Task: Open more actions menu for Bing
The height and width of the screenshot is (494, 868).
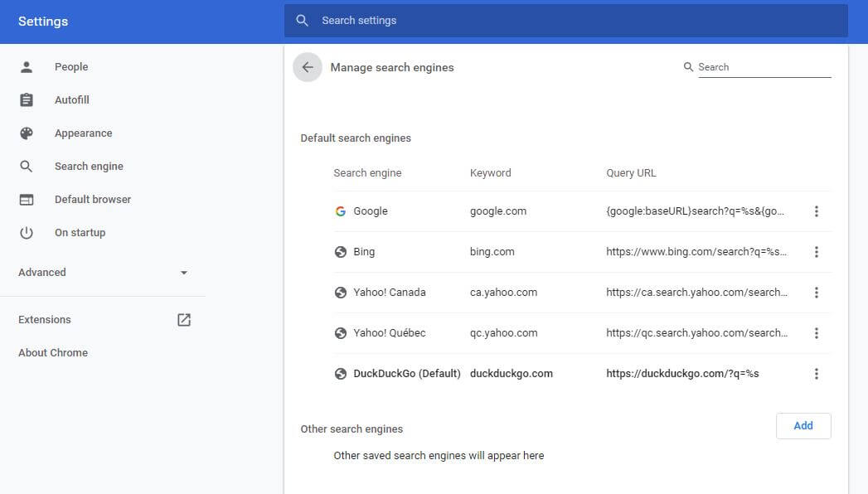Action: (x=816, y=252)
